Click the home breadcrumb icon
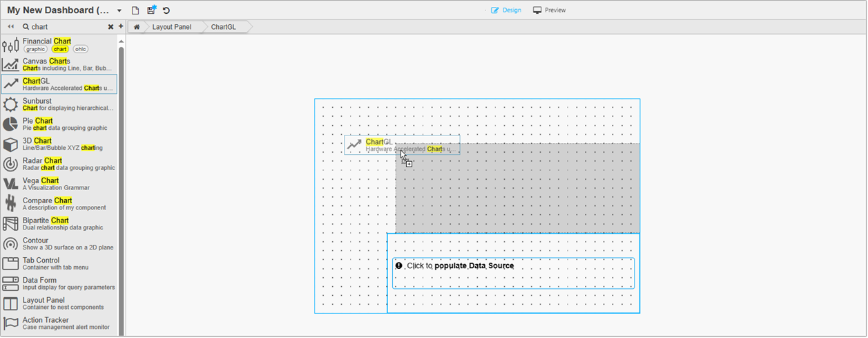The height and width of the screenshot is (338, 868). (x=137, y=27)
